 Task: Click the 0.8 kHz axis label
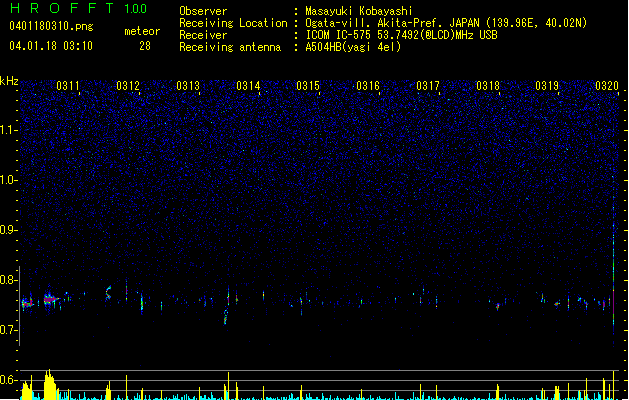pos(8,280)
